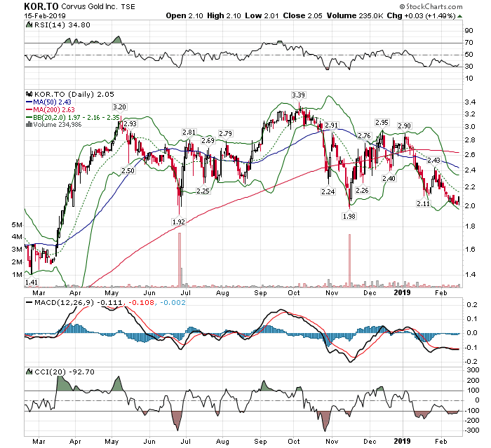Viewport: 491px width, 448px height.
Task: Click the CCI(20) -92.70 label
Action: pyautogui.click(x=64, y=372)
